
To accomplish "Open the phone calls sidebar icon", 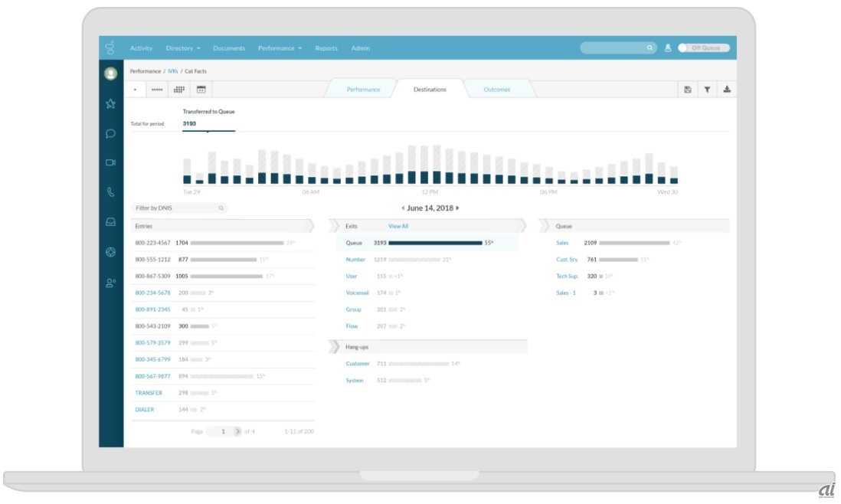I will 110,192.
